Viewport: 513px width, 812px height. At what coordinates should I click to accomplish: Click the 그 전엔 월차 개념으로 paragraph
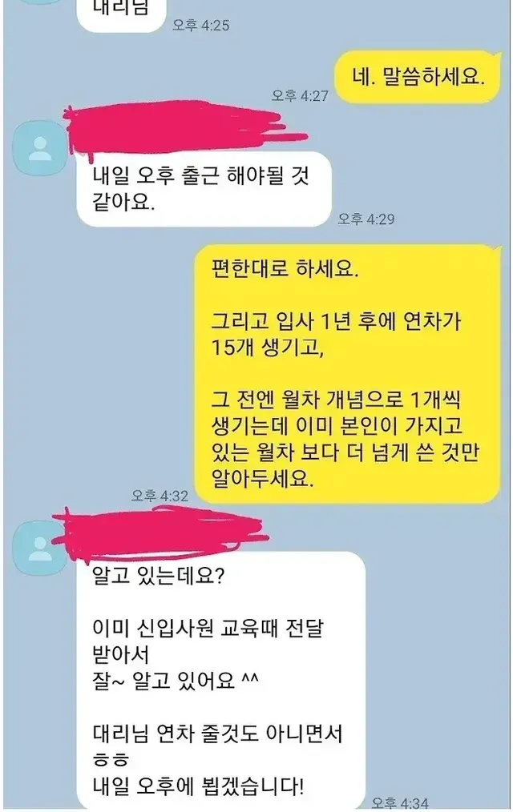click(x=345, y=439)
